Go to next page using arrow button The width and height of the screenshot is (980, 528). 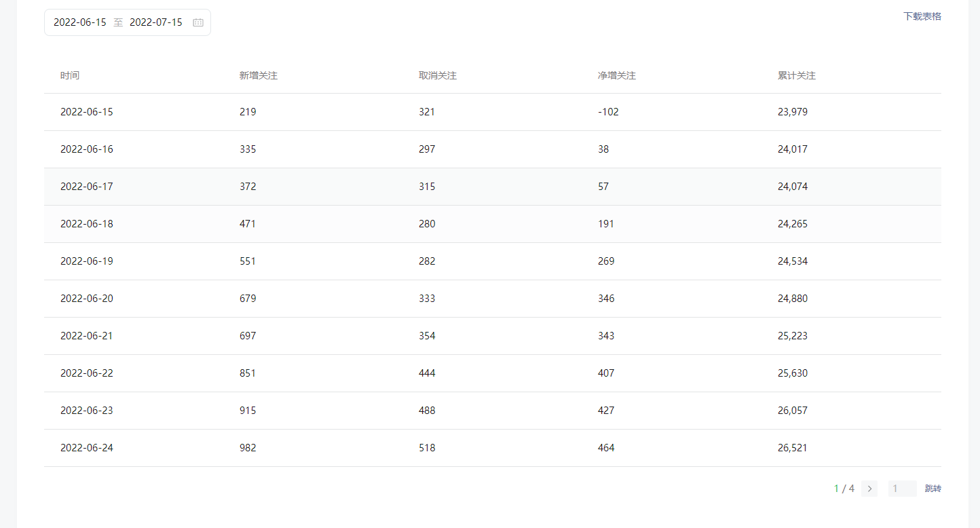[869, 489]
